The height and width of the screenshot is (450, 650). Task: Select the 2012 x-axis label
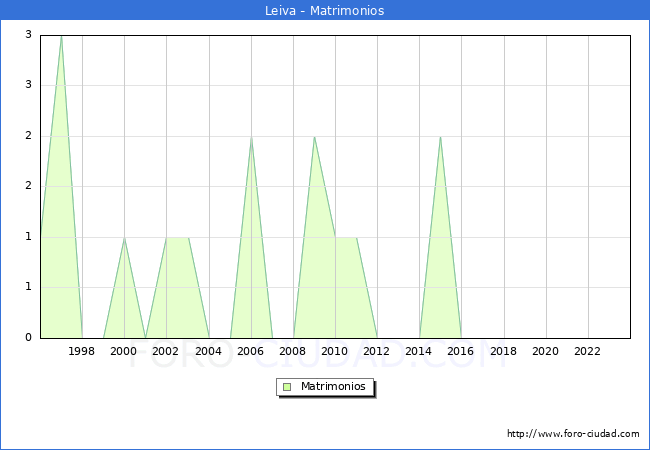point(377,351)
